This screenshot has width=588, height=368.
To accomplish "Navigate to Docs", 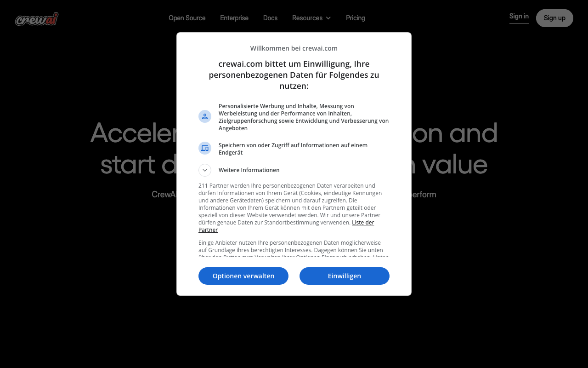I will (x=270, y=18).
